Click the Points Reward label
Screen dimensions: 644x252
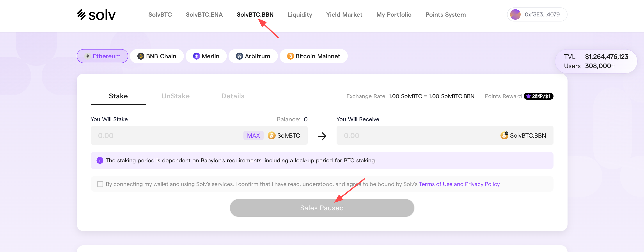pyautogui.click(x=503, y=96)
